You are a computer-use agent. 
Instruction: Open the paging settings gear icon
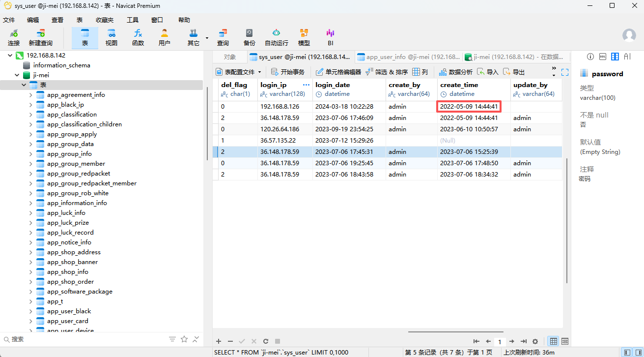(535, 341)
